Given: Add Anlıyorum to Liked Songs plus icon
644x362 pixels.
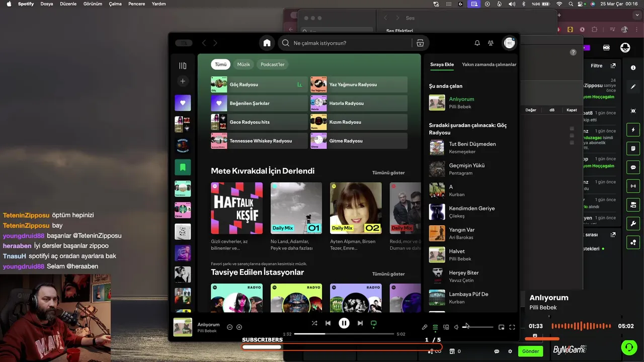Looking at the screenshot, I should coord(239,327).
